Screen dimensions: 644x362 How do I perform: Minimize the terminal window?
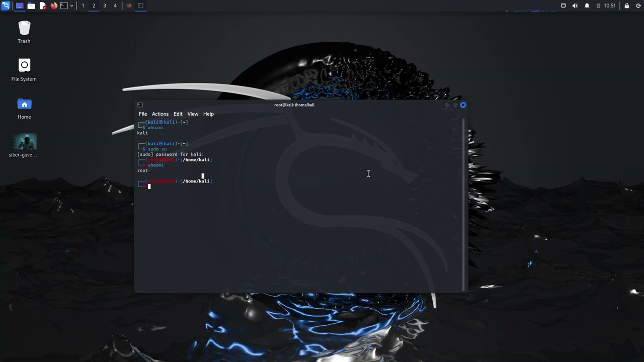click(x=447, y=105)
